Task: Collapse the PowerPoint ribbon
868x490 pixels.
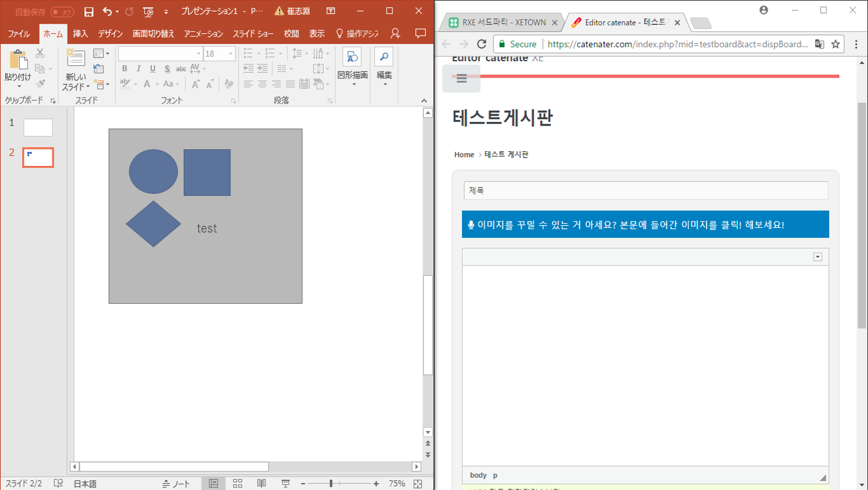Action: 424,100
